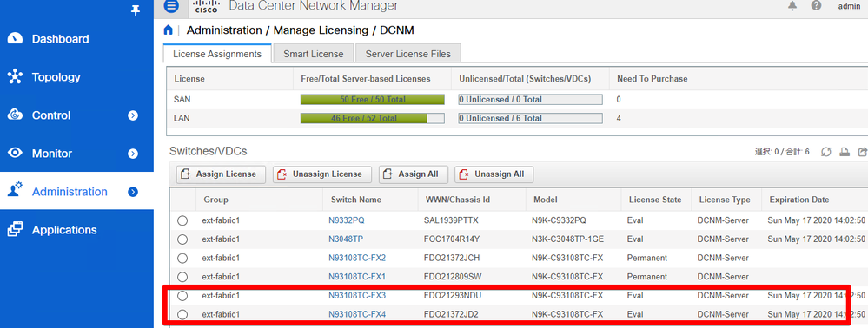Click LAN 46 Free / 52 Total bar
Screen dimensions: 868x328
click(x=372, y=118)
